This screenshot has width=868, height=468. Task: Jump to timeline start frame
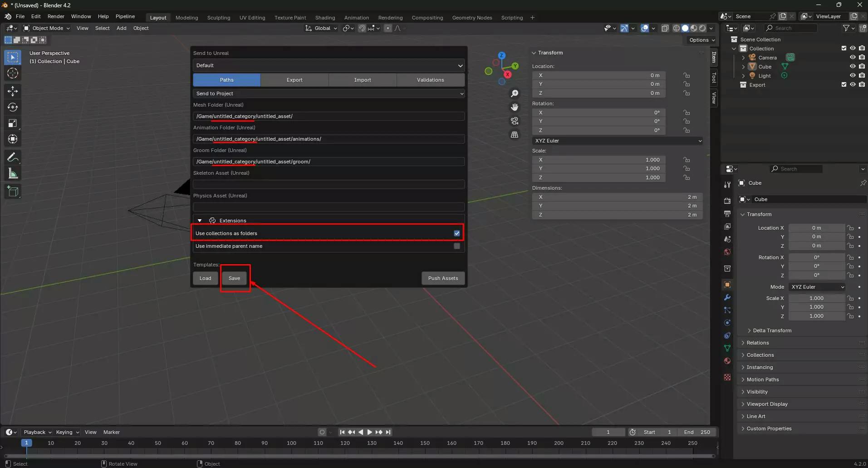point(342,432)
